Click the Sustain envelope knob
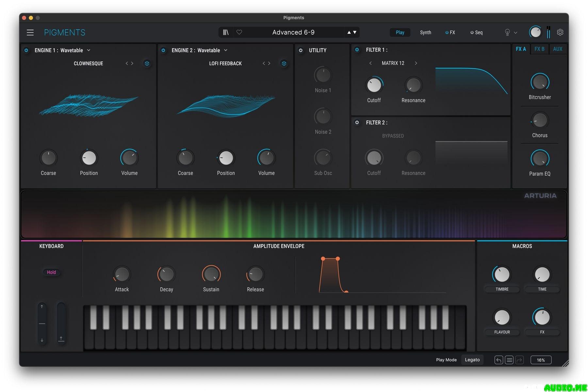Image resolution: width=588 pixels, height=392 pixels. click(x=211, y=274)
